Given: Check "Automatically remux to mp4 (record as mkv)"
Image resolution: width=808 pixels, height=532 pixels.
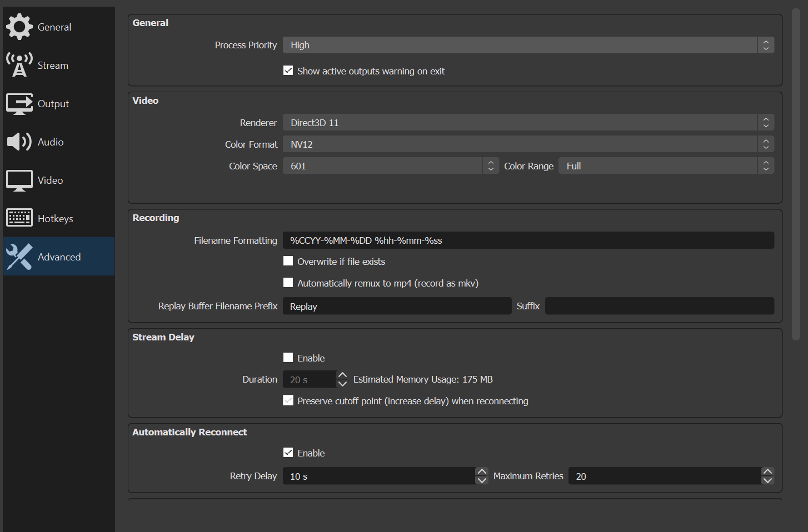Looking at the screenshot, I should click(288, 282).
